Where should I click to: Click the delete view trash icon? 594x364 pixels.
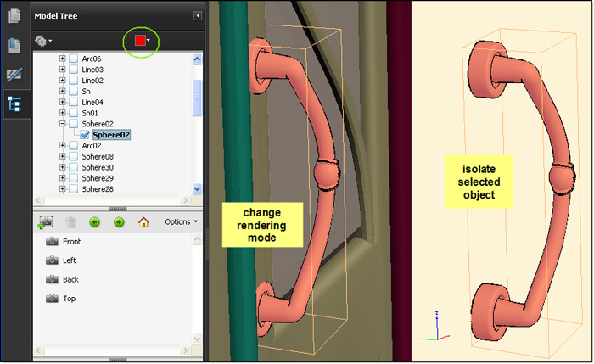coord(71,222)
